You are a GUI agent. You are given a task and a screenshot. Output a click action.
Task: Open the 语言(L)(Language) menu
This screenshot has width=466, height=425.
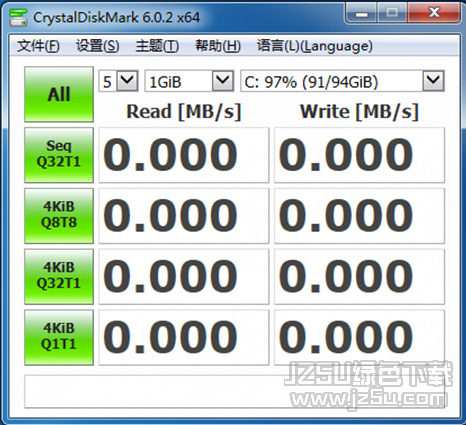pos(315,46)
